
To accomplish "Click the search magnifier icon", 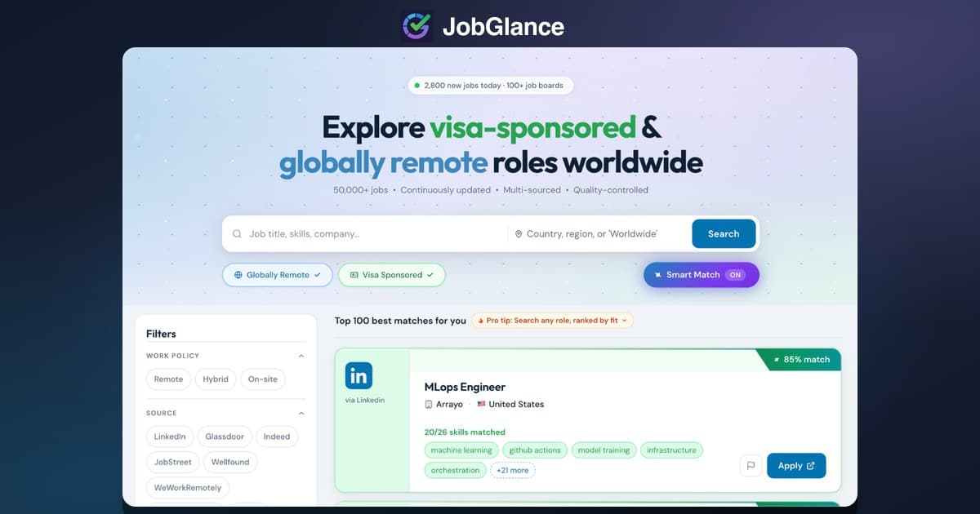I will (237, 234).
